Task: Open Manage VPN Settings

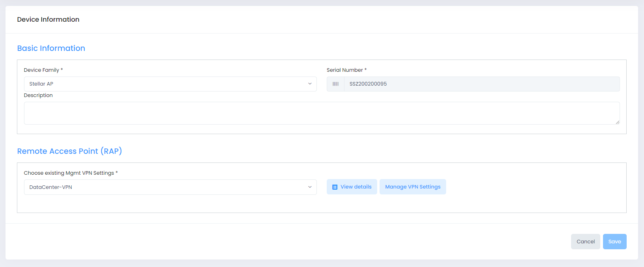Action: (x=413, y=187)
